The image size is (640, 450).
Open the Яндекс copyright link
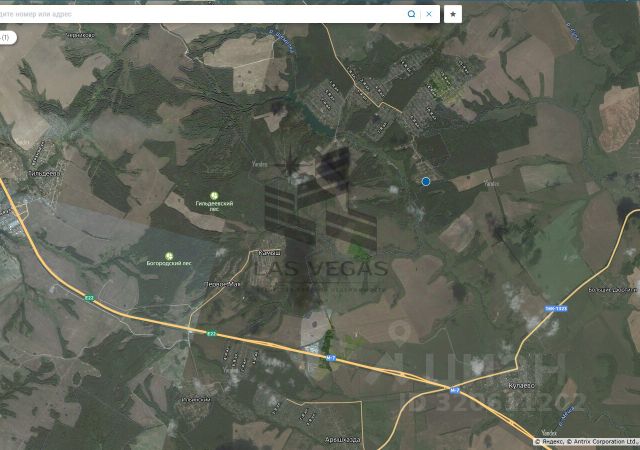pyautogui.click(x=550, y=442)
